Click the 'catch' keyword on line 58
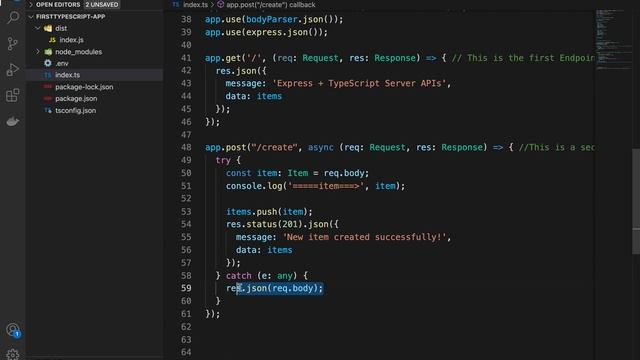 pos(238,276)
